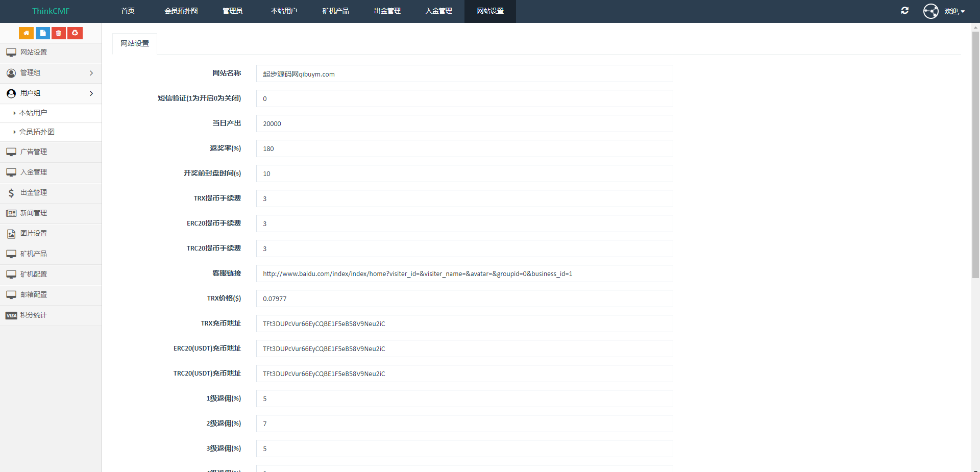The height and width of the screenshot is (472, 980).
Task: Click the newspaper icon beside 新闻管理
Action: [11, 213]
